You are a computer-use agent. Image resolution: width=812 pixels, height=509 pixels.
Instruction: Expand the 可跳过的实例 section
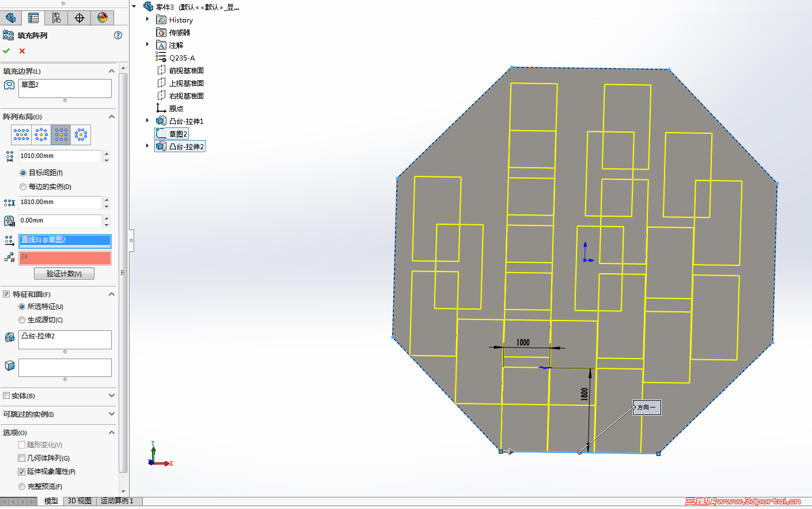pos(112,414)
